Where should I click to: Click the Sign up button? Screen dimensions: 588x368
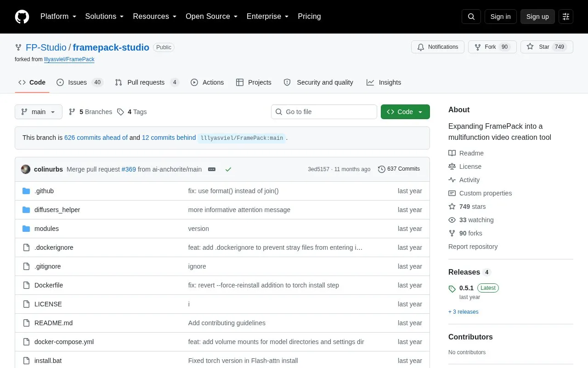(537, 17)
